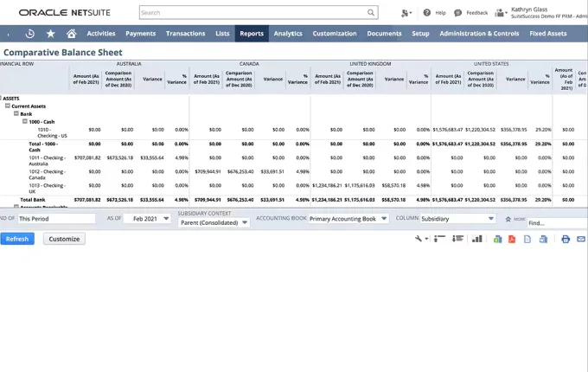Click the Refresh button
Image resolution: width=588 pixels, height=372 pixels.
pos(17,239)
